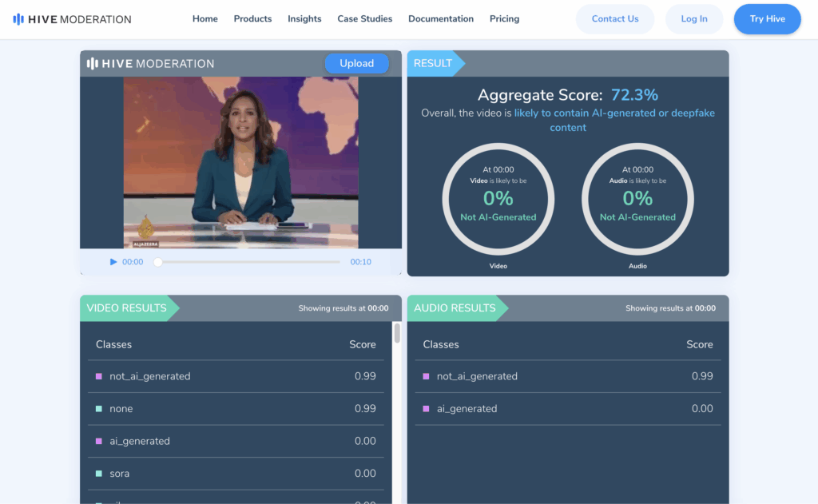
Task: Click the Hive Moderation logo in header
Action: pyautogui.click(x=72, y=19)
